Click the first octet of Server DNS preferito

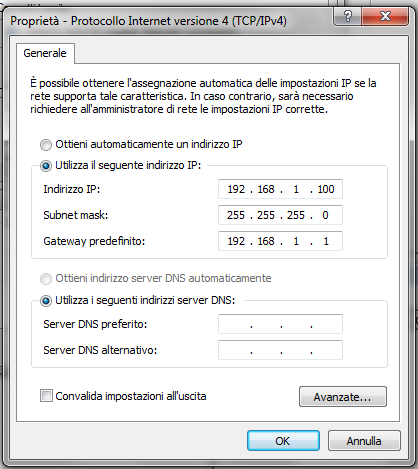click(x=236, y=324)
